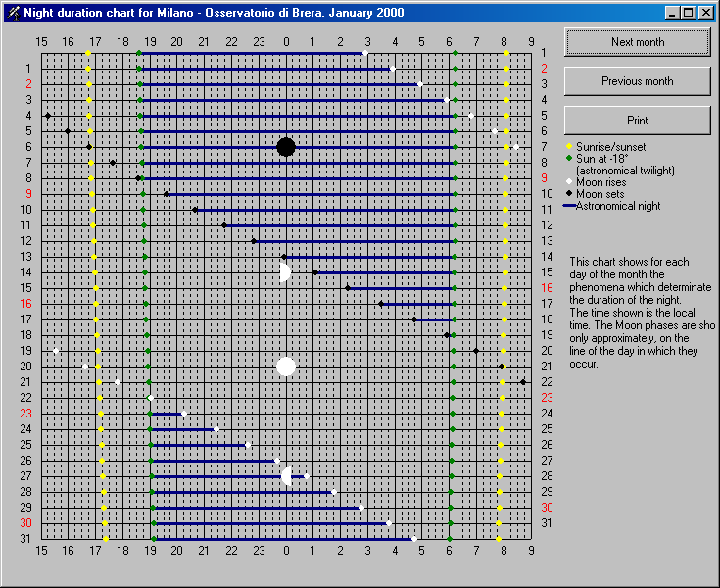Click the new moon symbol on day 6
720x588 pixels.
coord(286,147)
